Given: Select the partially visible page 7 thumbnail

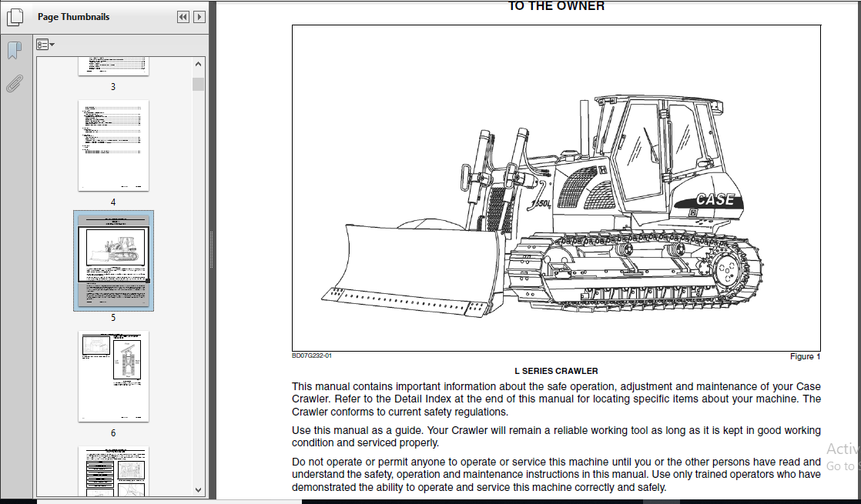Looking at the screenshot, I should point(114,472).
